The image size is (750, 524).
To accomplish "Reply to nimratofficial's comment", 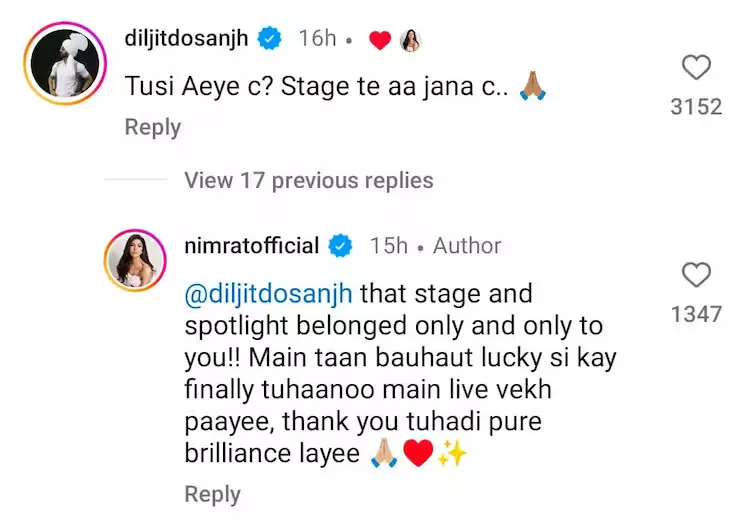I will pos(212,494).
